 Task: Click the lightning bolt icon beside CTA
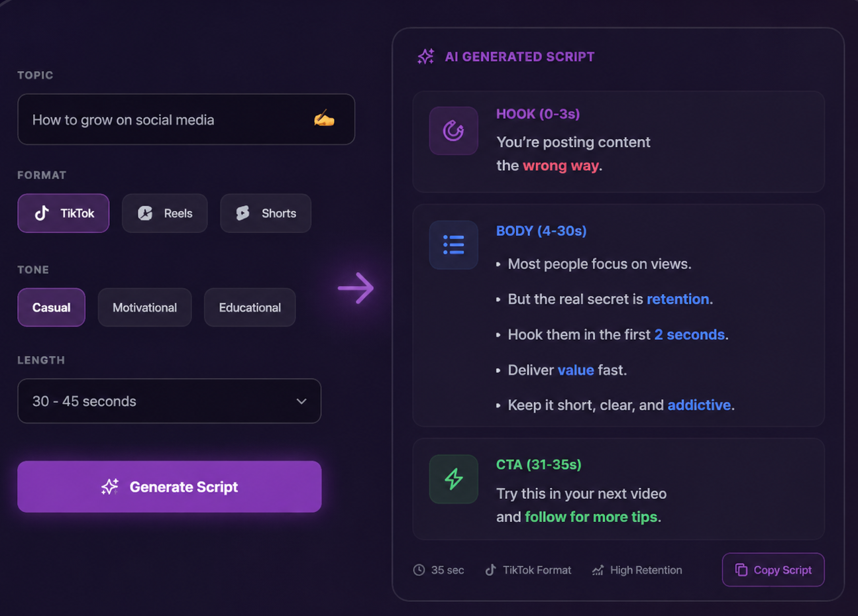coord(453,479)
